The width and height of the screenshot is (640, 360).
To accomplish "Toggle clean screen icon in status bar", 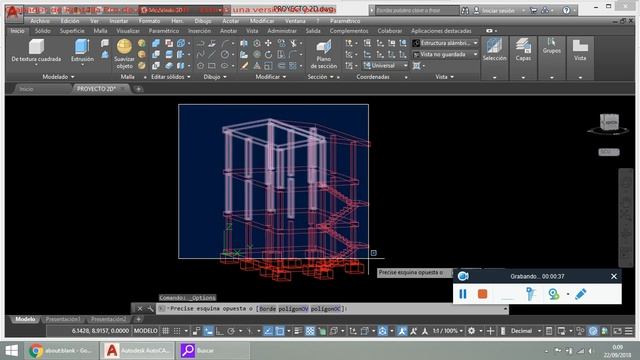I will click(x=618, y=331).
